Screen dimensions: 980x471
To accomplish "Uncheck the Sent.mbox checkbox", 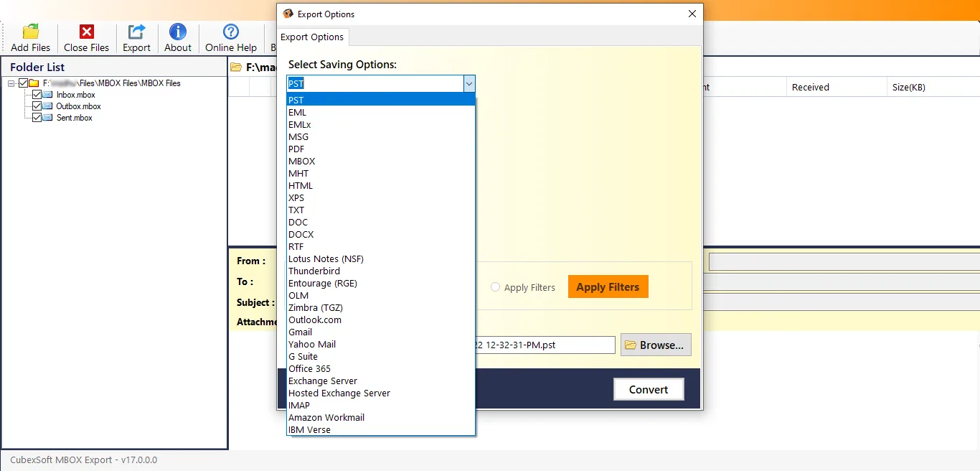I will tap(37, 118).
